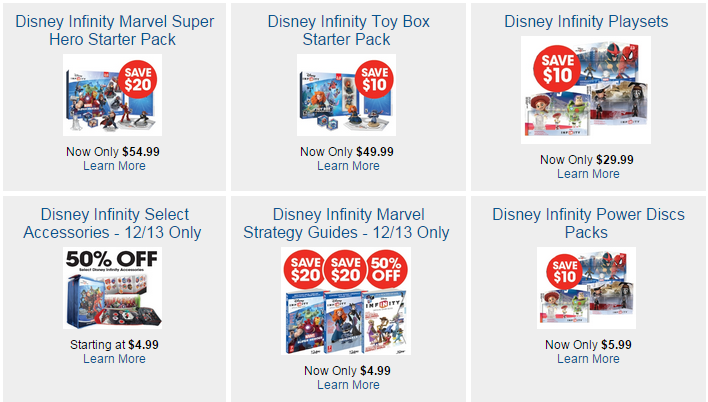Viewport: 708px width, 402px height.
Task: Click Learn More under Marvel Super Hero Starter Pack
Action: pos(114,166)
